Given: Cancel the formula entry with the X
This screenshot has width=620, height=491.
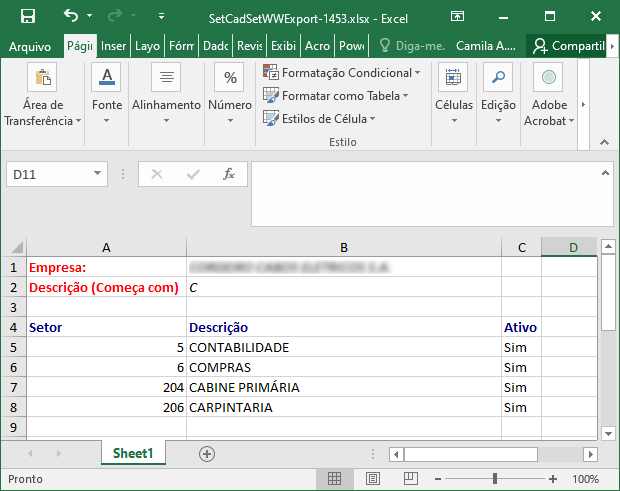Looking at the screenshot, I should tap(157, 174).
